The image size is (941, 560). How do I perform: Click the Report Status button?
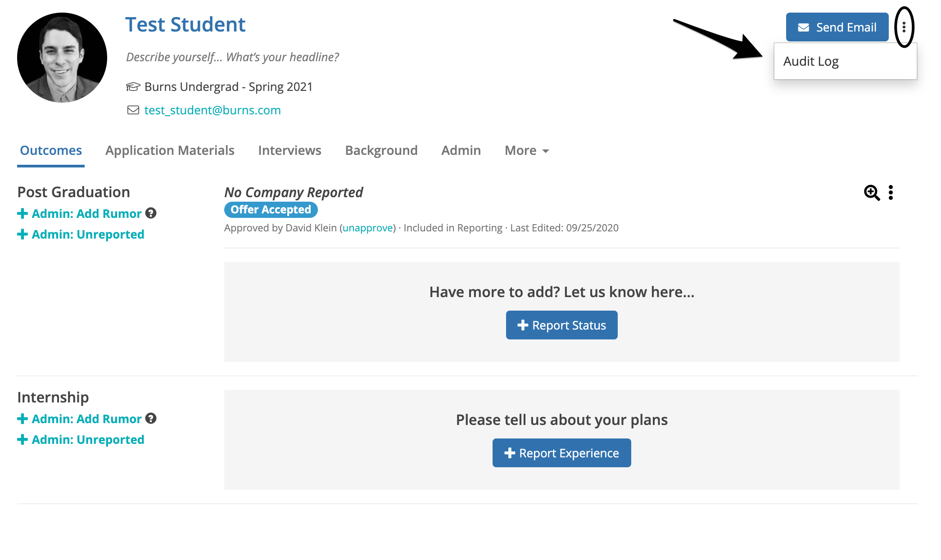(x=561, y=325)
